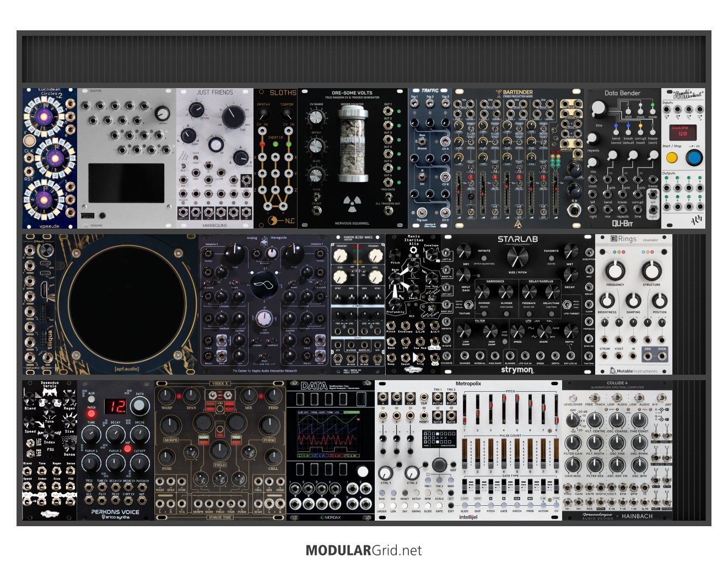The width and height of the screenshot is (728, 562).
Task: Click the TORPOR knob on Sloths
Action: tap(287, 114)
